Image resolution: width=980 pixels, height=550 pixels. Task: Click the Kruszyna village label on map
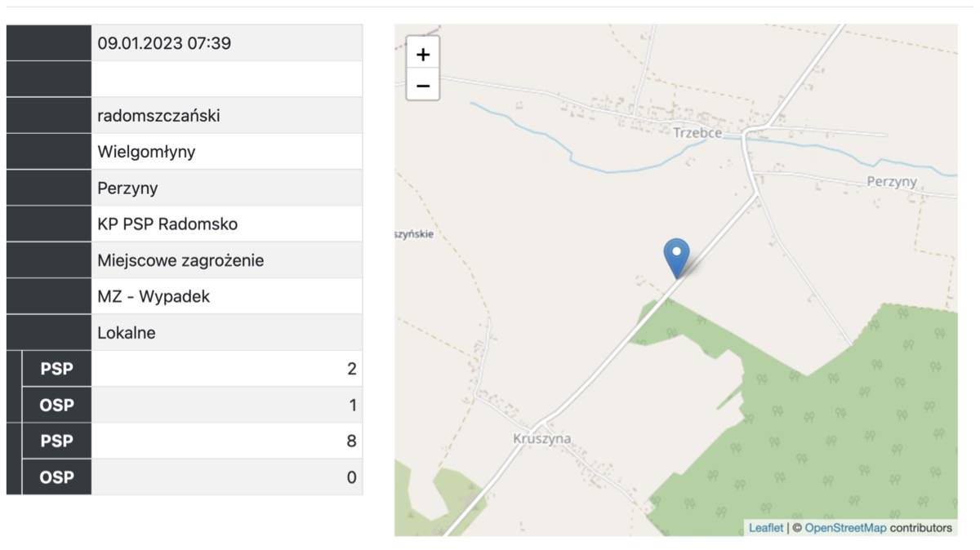(x=542, y=439)
